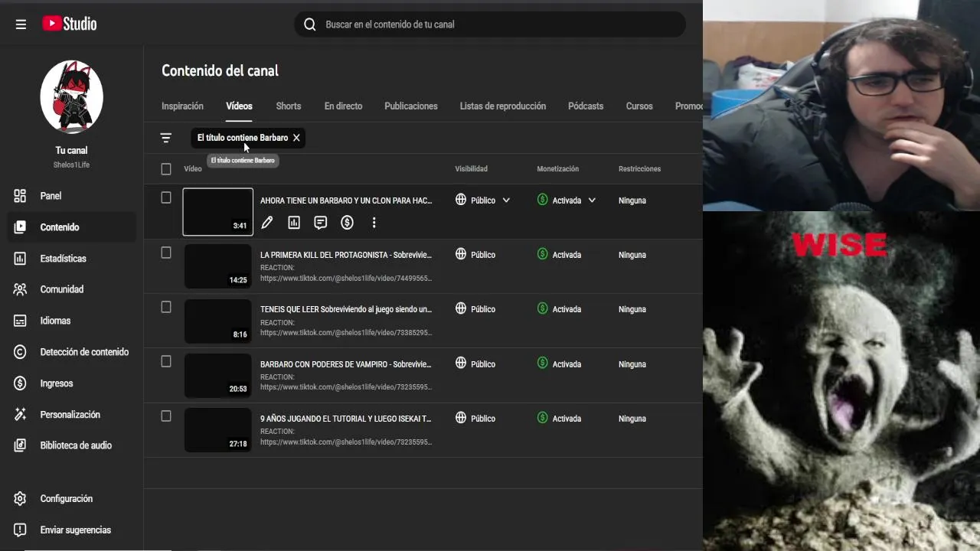The width and height of the screenshot is (980, 551).
Task: Click green monetization icon on TENEIS QUE LEER row
Action: coord(542,308)
